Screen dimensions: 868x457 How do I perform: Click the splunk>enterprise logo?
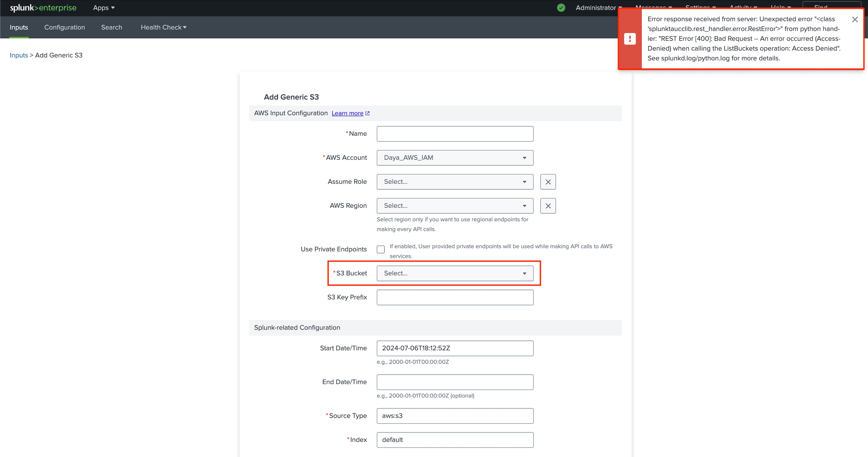tap(43, 8)
